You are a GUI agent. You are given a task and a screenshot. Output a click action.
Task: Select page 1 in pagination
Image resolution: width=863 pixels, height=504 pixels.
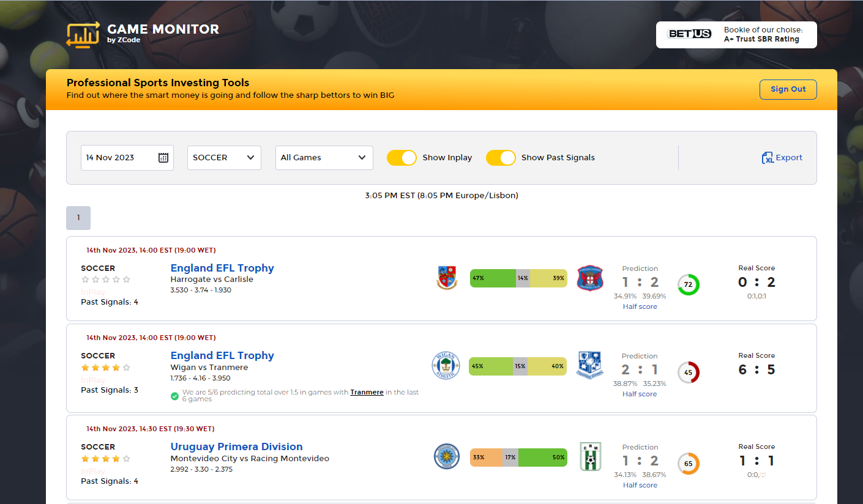point(78,218)
